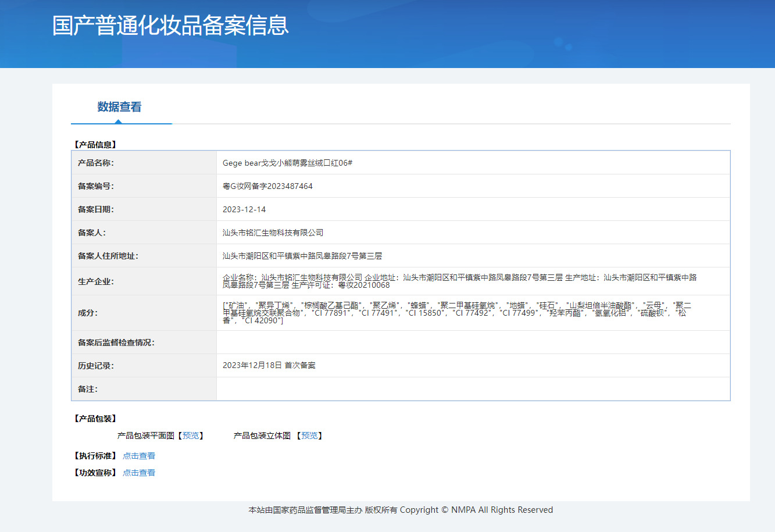Click the 备案编号 row label

click(96, 186)
